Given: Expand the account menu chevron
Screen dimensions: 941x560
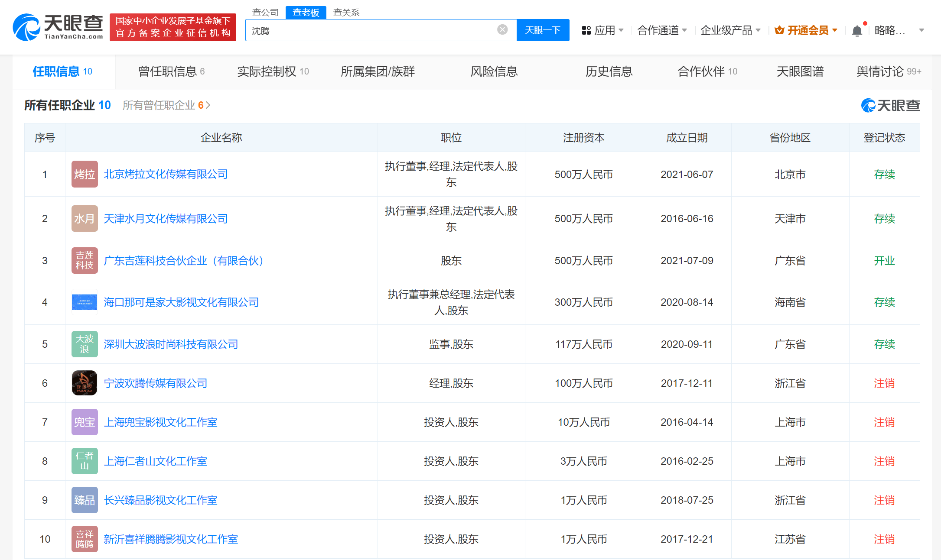Looking at the screenshot, I should coord(921,30).
